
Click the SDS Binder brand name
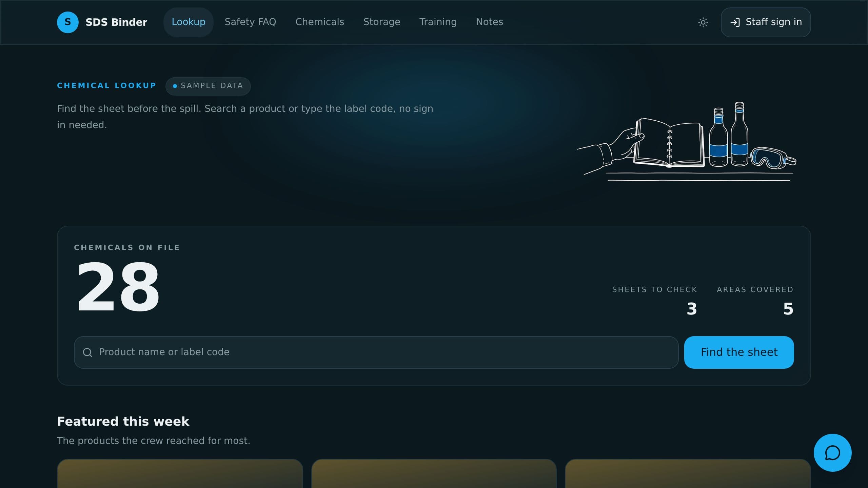(116, 22)
